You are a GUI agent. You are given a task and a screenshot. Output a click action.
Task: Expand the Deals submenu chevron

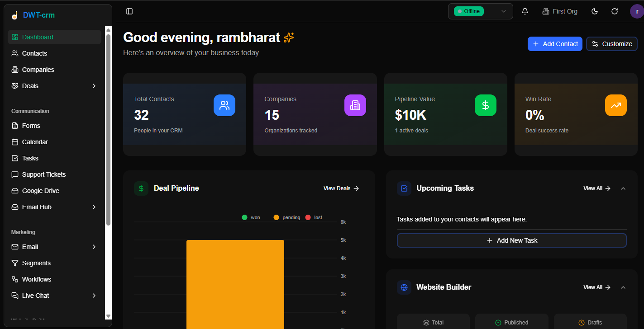click(x=94, y=86)
